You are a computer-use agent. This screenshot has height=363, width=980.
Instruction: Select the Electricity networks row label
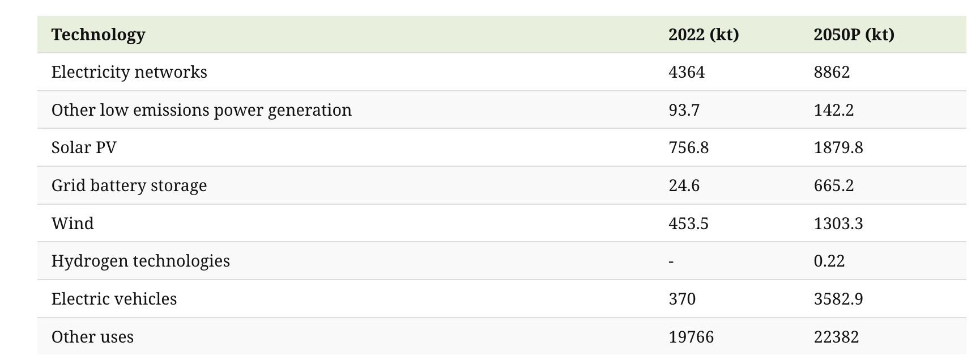pyautogui.click(x=129, y=72)
